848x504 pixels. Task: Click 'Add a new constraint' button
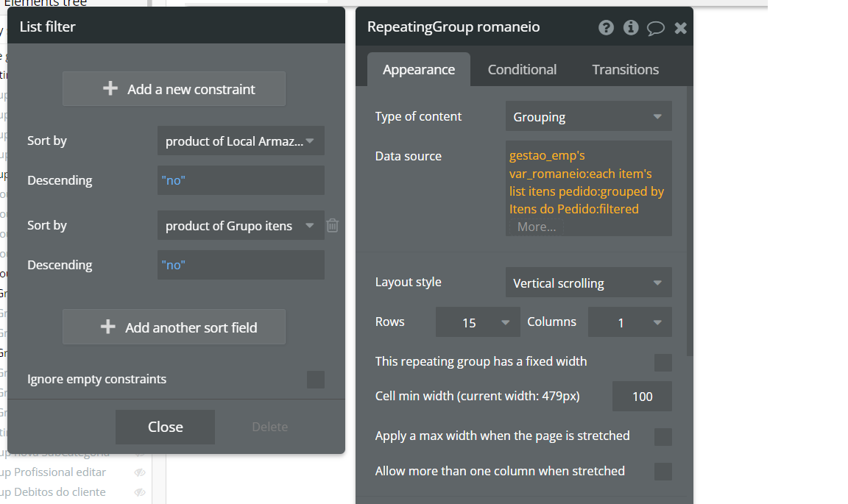pyautogui.click(x=174, y=89)
